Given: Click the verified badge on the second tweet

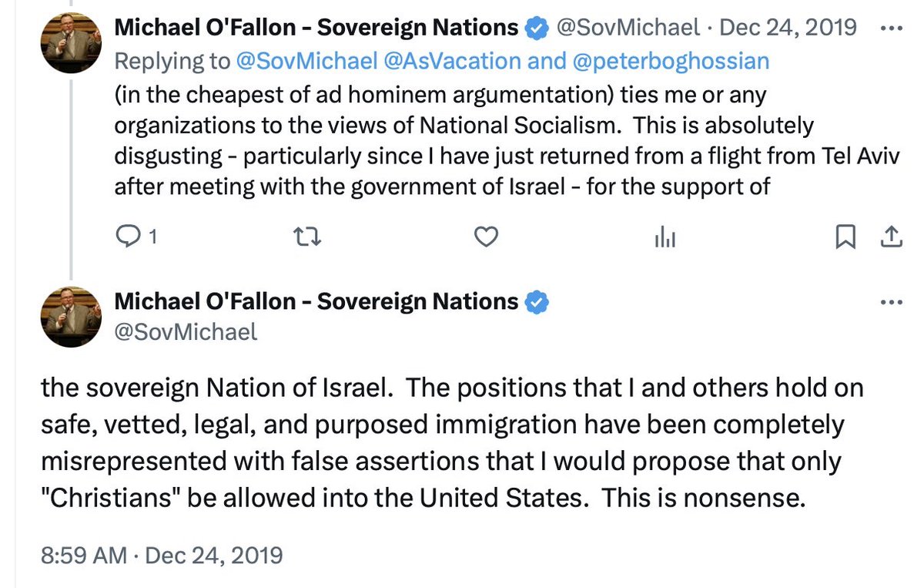Looking at the screenshot, I should point(536,302).
